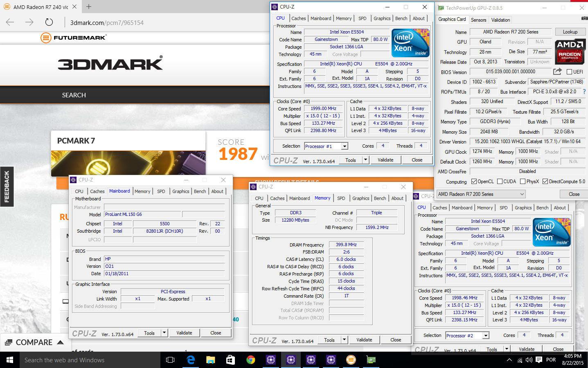Click the Lookup button in GPU-Z
The height and width of the screenshot is (368, 588).
(570, 32)
